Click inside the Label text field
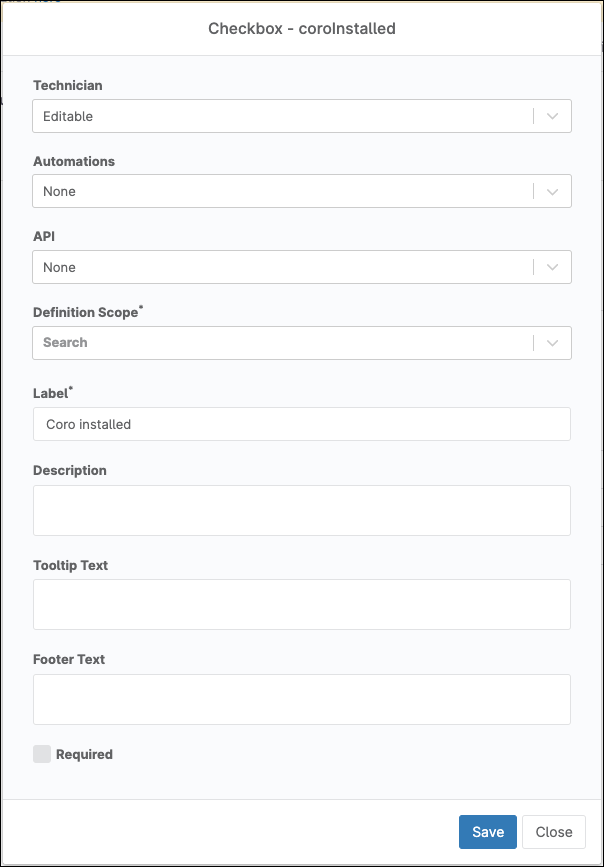The image size is (604, 867). pos(301,424)
